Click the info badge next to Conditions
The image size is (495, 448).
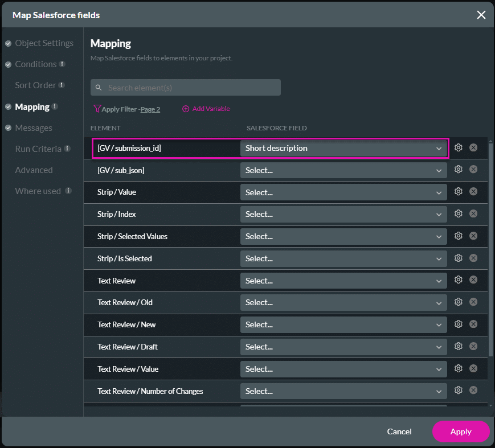coord(62,64)
